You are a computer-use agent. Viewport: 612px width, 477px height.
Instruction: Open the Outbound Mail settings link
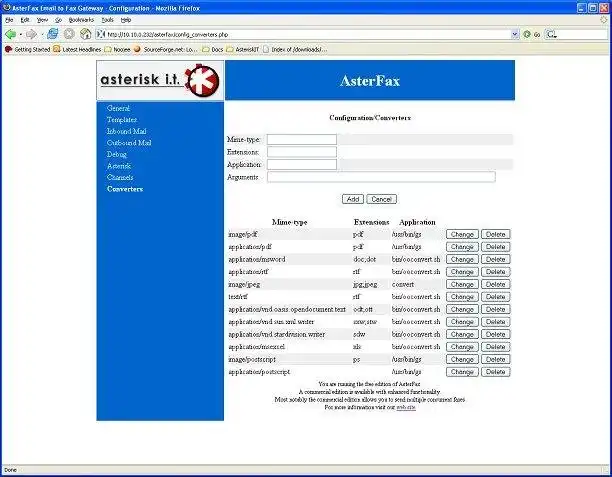pos(129,143)
